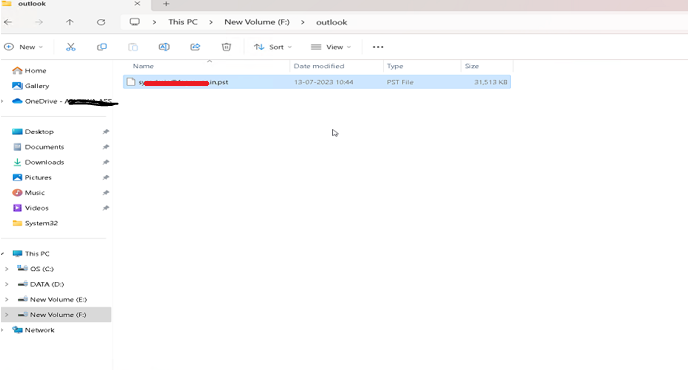Expand the OS (C:) tree node
The image size is (688, 374).
point(7,269)
